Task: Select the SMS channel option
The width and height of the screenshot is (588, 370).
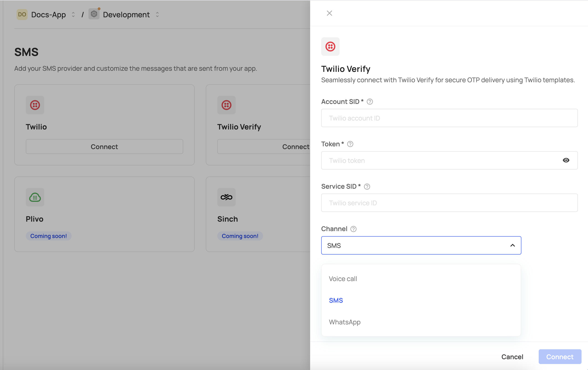Action: [x=336, y=300]
